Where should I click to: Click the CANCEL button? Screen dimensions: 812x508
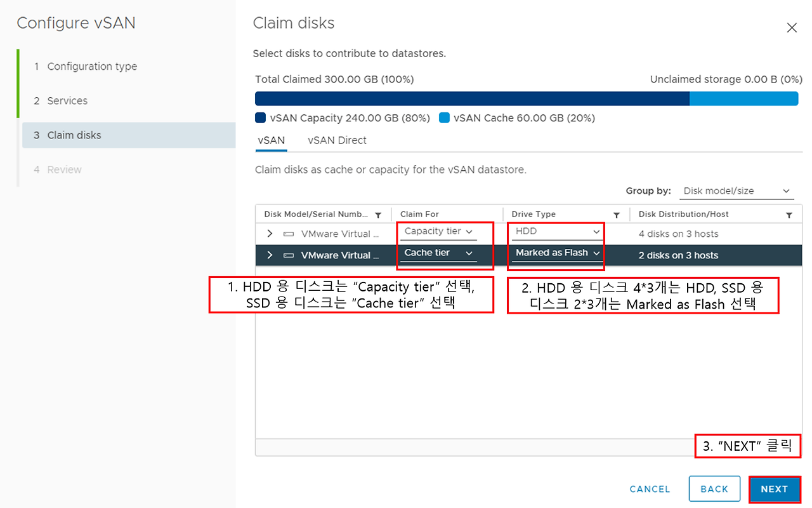tap(650, 489)
